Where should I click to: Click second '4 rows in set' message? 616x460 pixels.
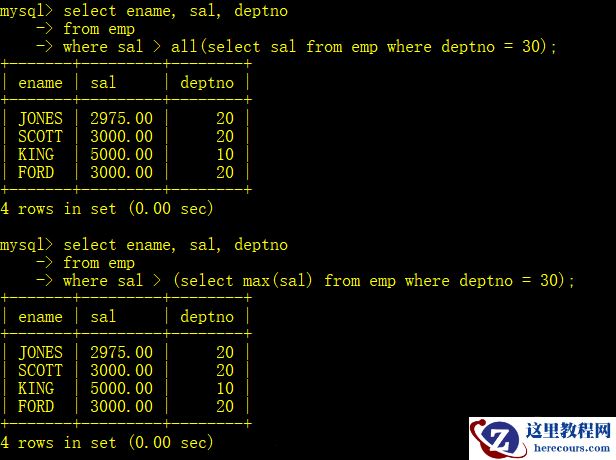pos(107,442)
